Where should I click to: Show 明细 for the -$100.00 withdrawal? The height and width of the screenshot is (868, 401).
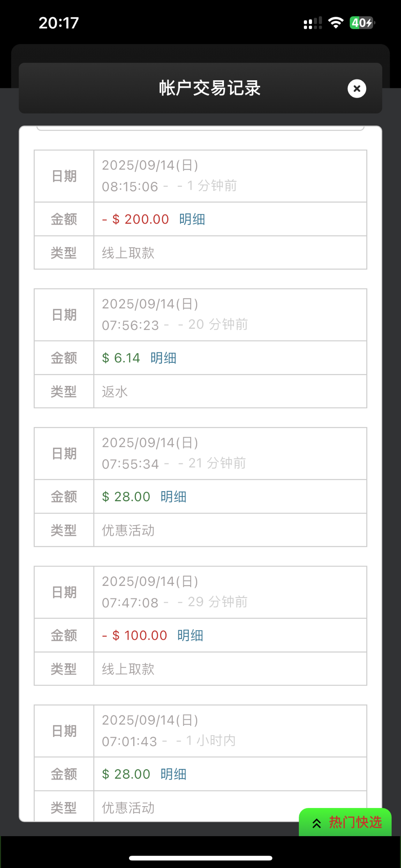[x=190, y=635]
